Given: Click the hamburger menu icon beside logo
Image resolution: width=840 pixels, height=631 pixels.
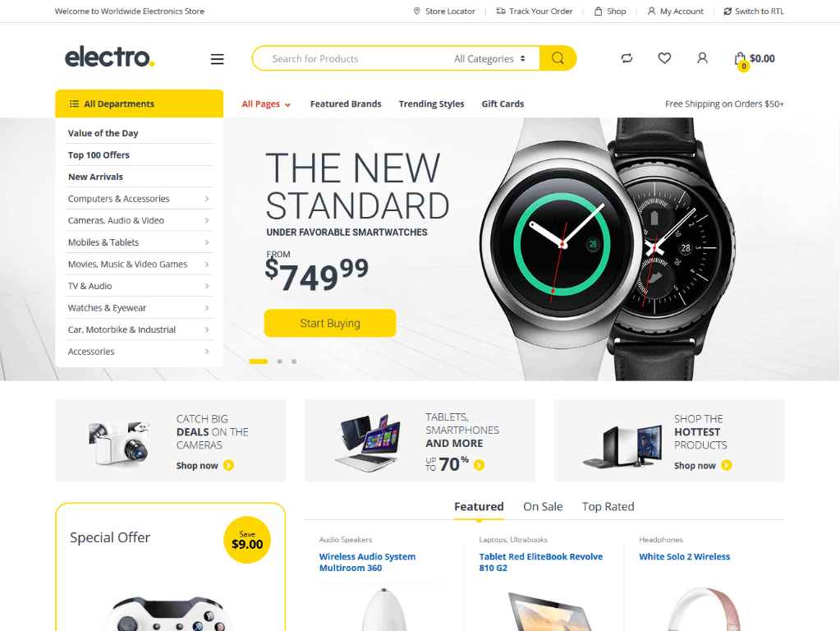Looking at the screenshot, I should pyautogui.click(x=217, y=59).
